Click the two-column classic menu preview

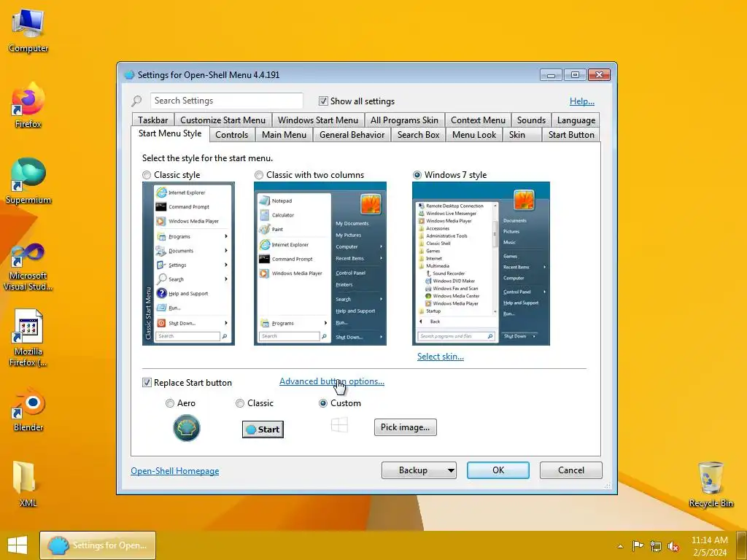tap(320, 263)
